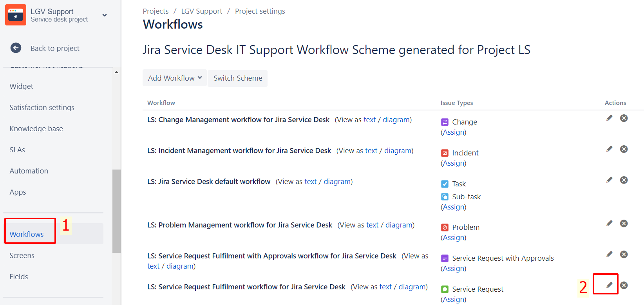Viewport: 644px width, 305px height.
Task: Remove the Change Management workflow
Action: [x=624, y=118]
